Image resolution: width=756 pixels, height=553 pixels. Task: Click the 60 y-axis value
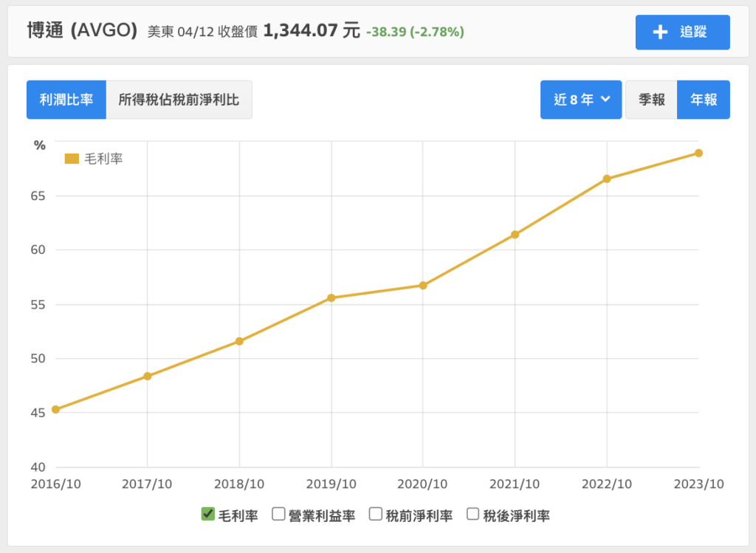pos(38,250)
